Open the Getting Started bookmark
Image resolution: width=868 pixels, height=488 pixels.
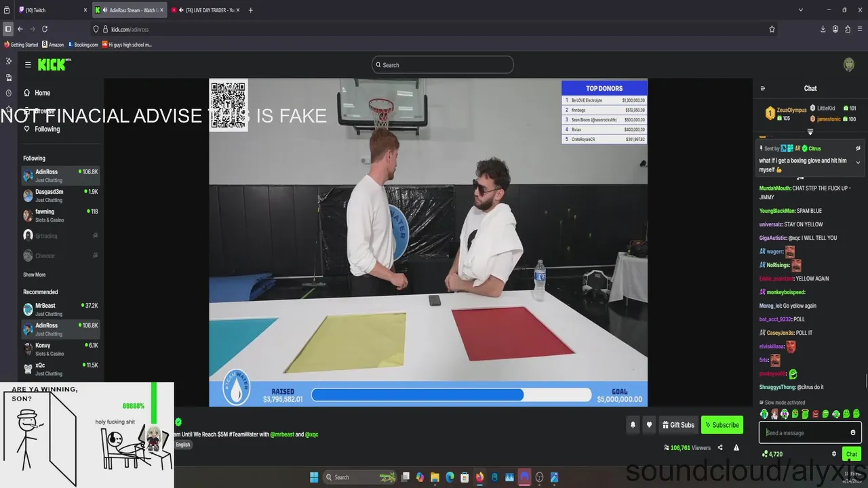click(21, 45)
